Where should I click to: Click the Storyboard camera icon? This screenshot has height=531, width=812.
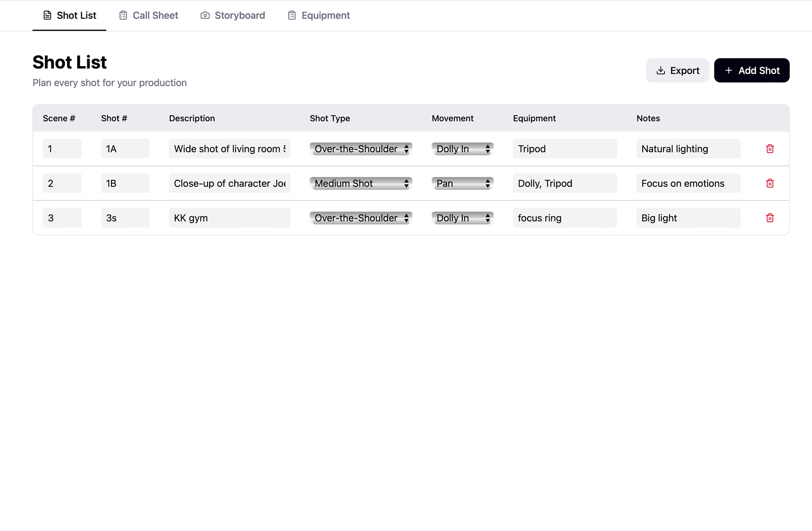tap(205, 16)
